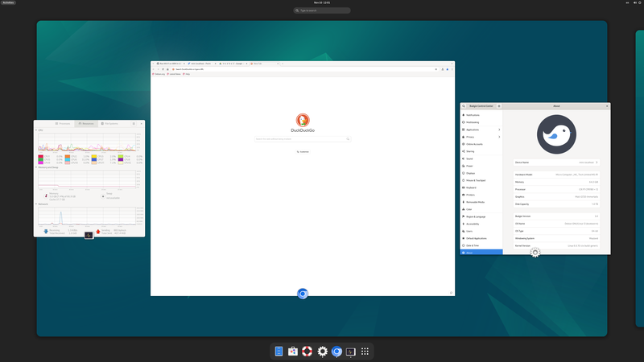The image size is (644, 362).
Task: Open the Chromium three-dot menu
Action: point(452,69)
